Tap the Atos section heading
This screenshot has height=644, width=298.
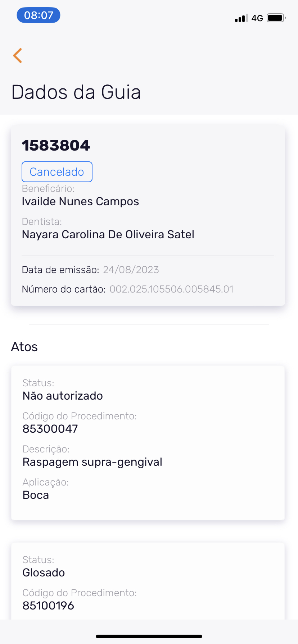click(24, 347)
